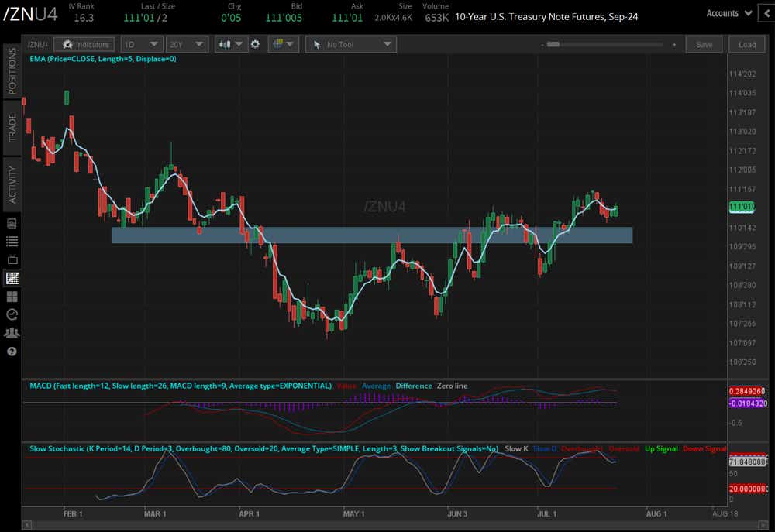Open the No Tool cursor dropdown
Viewport: 775px width, 532px height.
pyautogui.click(x=350, y=44)
